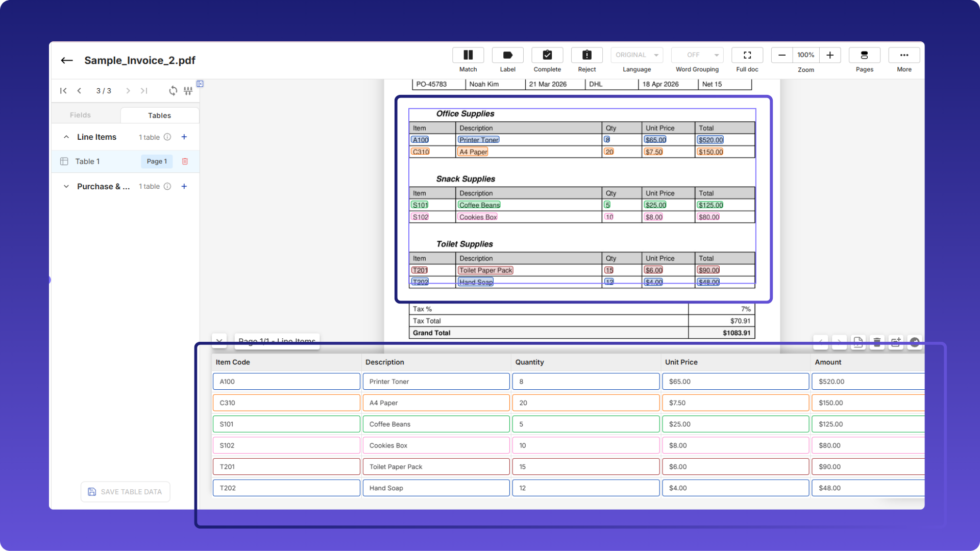Open the Language dropdown showing ORIGINAL
This screenshot has width=980, height=551.
coord(636,55)
